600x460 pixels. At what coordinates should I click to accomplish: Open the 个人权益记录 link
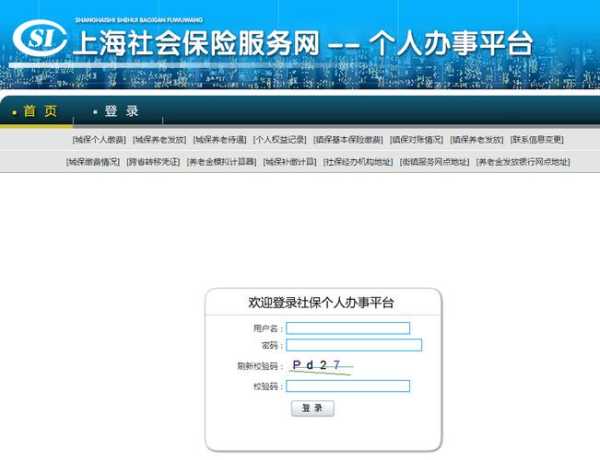(x=280, y=140)
